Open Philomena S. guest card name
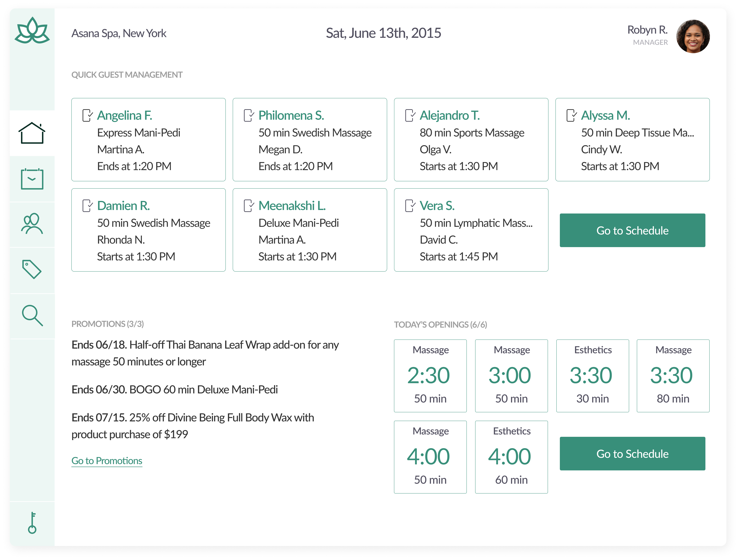This screenshot has height=560, width=739. (291, 116)
